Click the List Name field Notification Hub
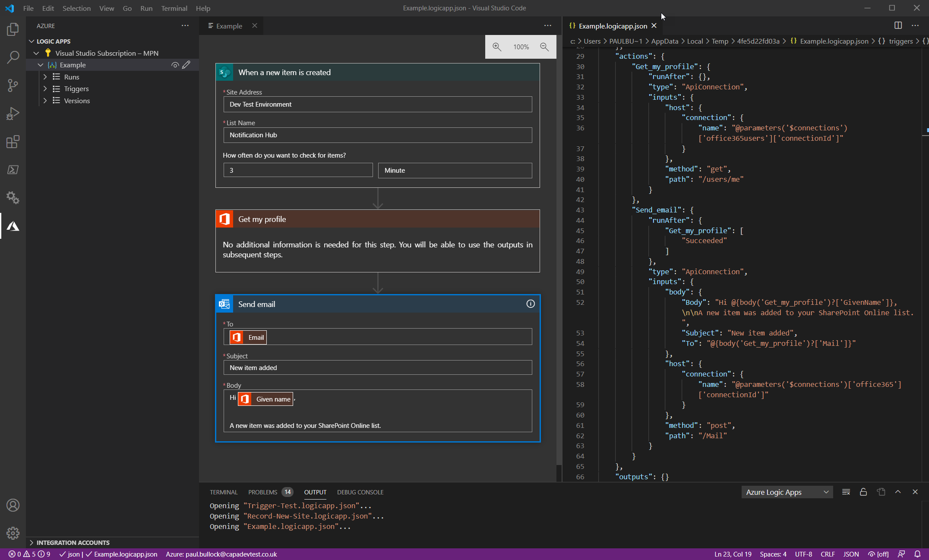The width and height of the screenshot is (929, 560). click(377, 135)
